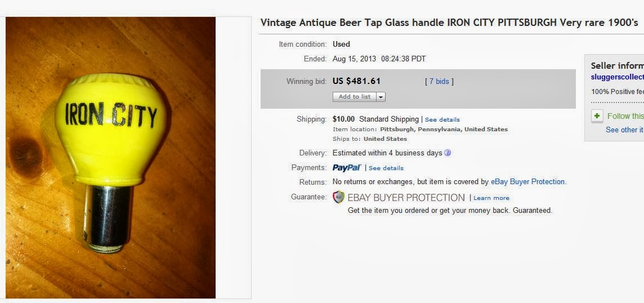Click the delivery estimate help icon
Viewport: 644px width, 303px height.
click(x=448, y=153)
